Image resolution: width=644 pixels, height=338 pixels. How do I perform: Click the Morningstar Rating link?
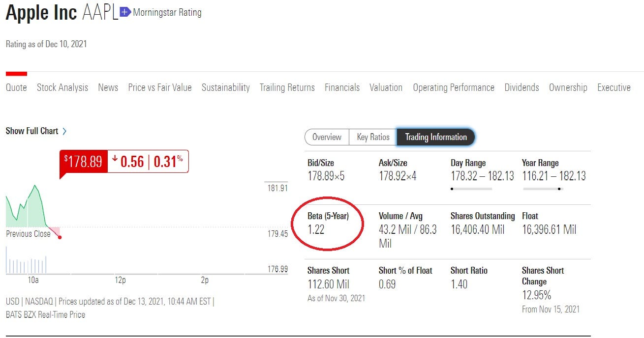pos(167,12)
